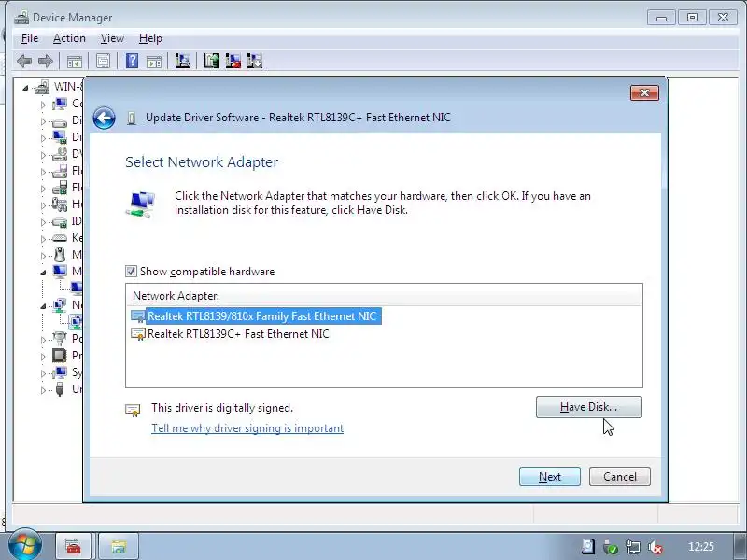Select the monitor child device icon
Screen dimensions: 747x560
77,287
